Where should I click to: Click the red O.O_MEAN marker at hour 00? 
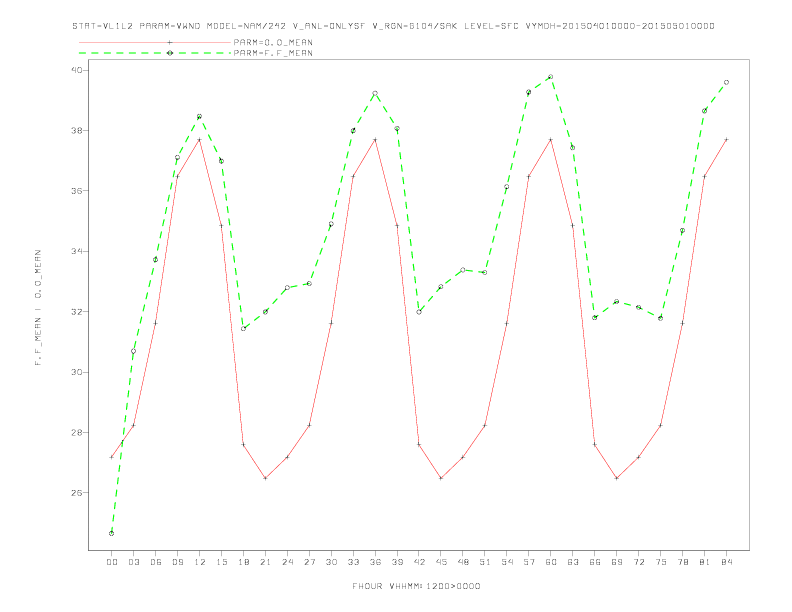coord(112,457)
